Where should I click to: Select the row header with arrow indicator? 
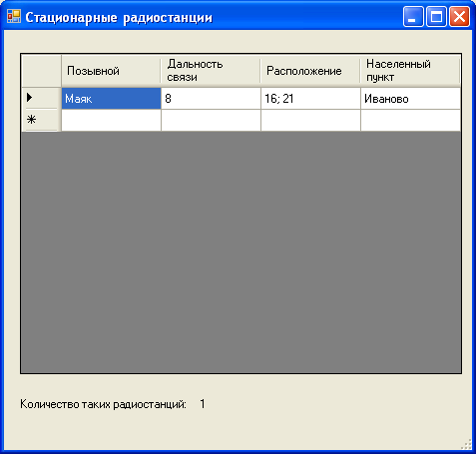point(41,98)
